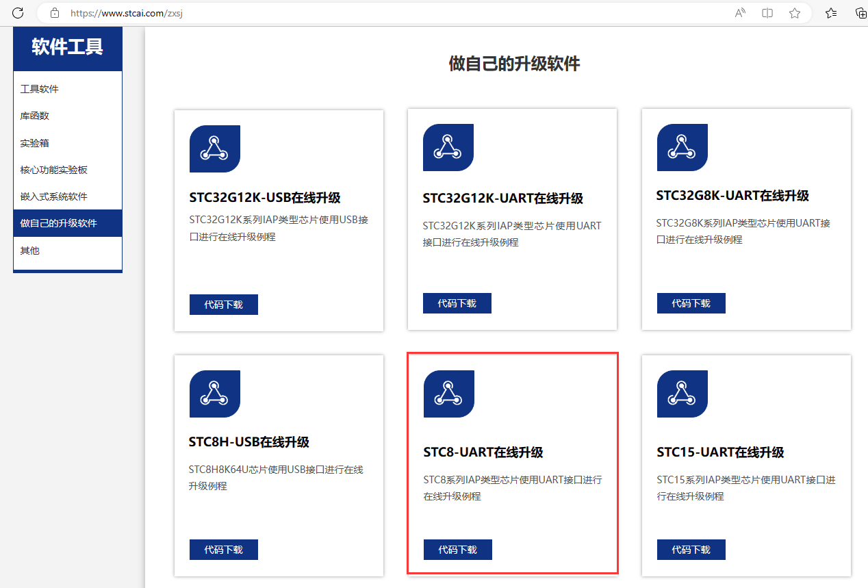Download code for STC32G8K-UART在线升级
This screenshot has height=588, width=868.
click(691, 303)
